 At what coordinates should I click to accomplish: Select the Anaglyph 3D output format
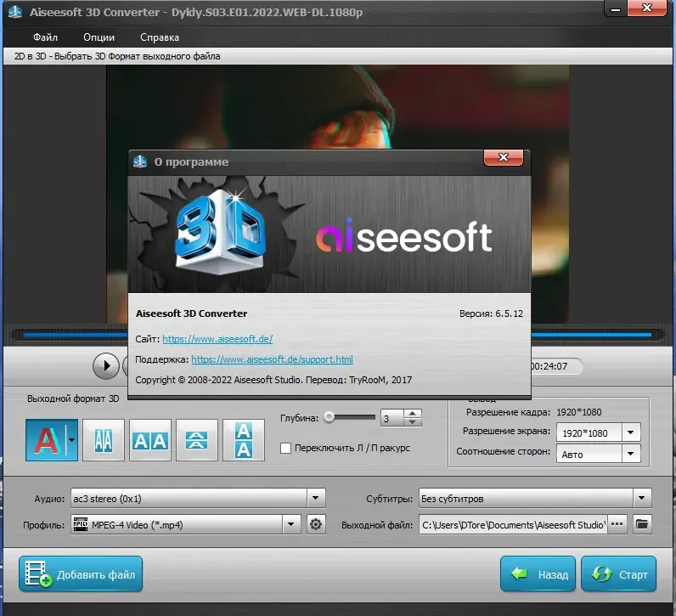[46, 440]
